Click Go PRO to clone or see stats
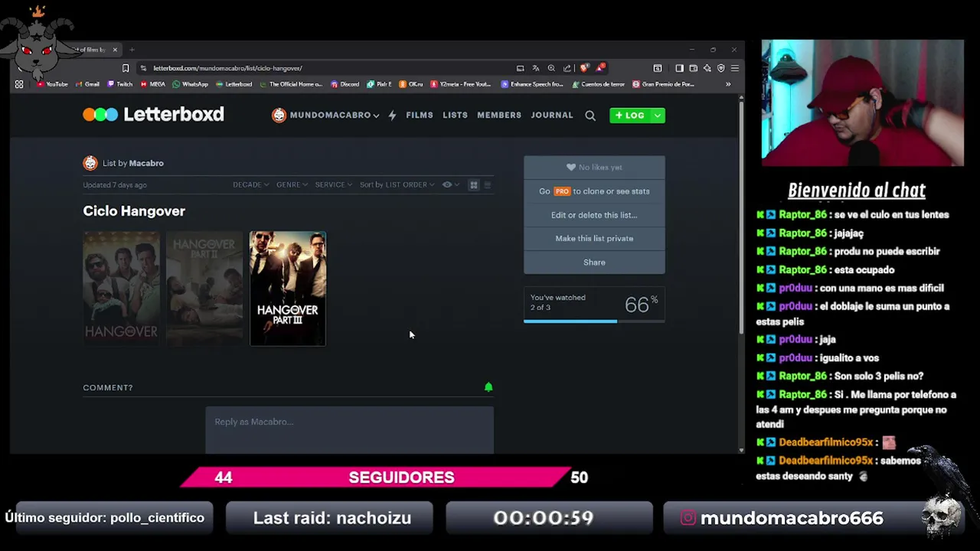The width and height of the screenshot is (980, 551). (x=594, y=191)
